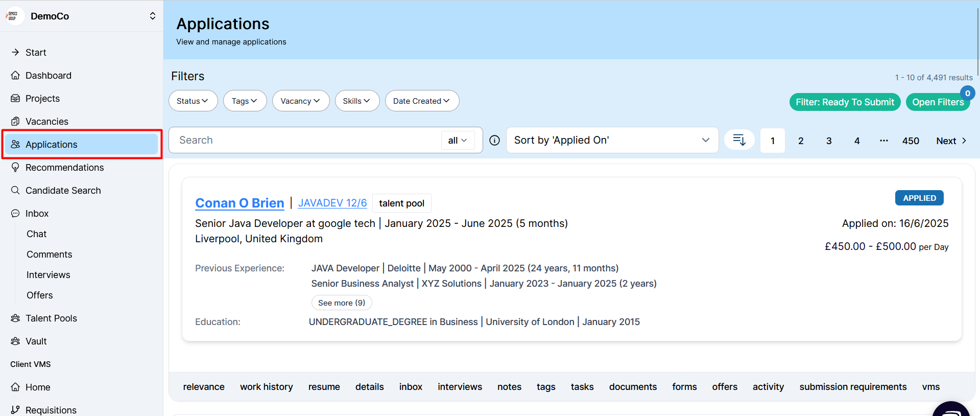Click the Inbox chat bubble icon

[15, 213]
